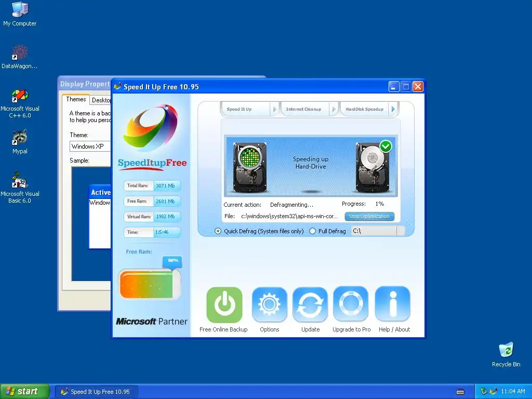Screen dimensions: 532x399
Task: Select the Full Defrag option
Action: [312, 231]
